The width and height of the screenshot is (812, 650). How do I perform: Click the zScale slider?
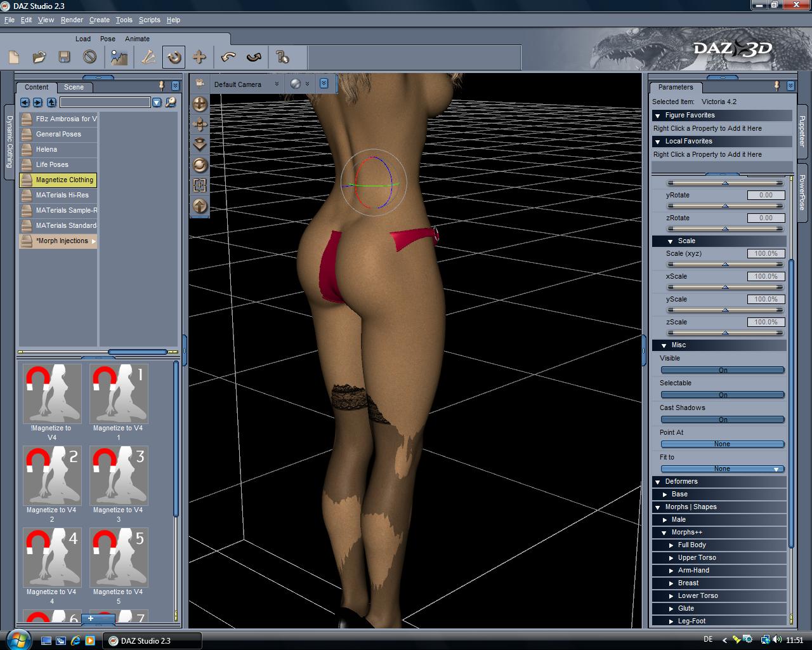pyautogui.click(x=725, y=333)
